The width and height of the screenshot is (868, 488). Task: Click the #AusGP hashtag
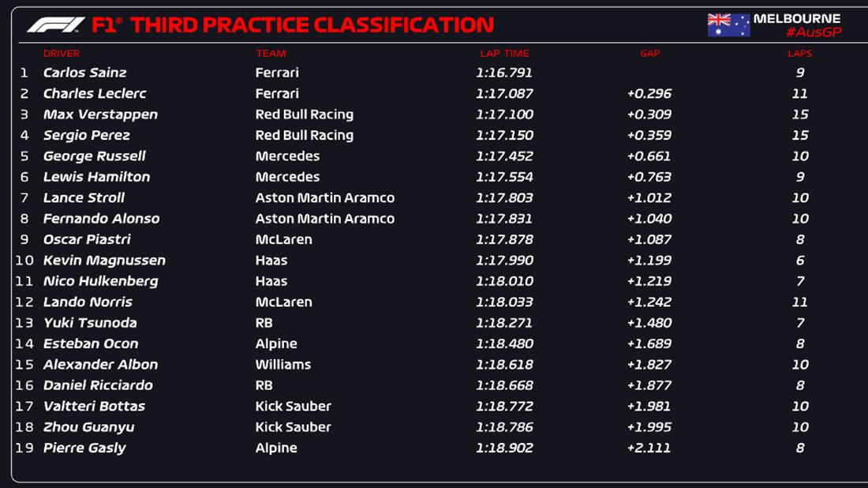[x=814, y=32]
